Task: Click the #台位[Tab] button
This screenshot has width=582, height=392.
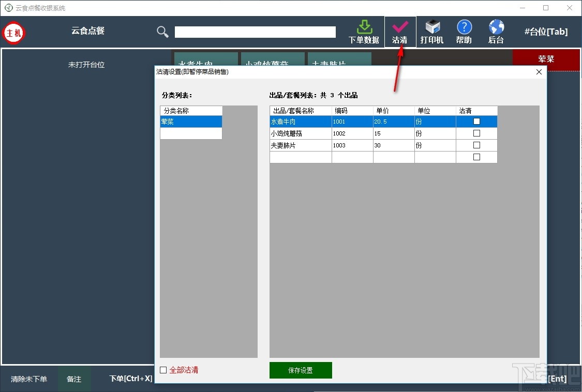Action: pos(546,32)
